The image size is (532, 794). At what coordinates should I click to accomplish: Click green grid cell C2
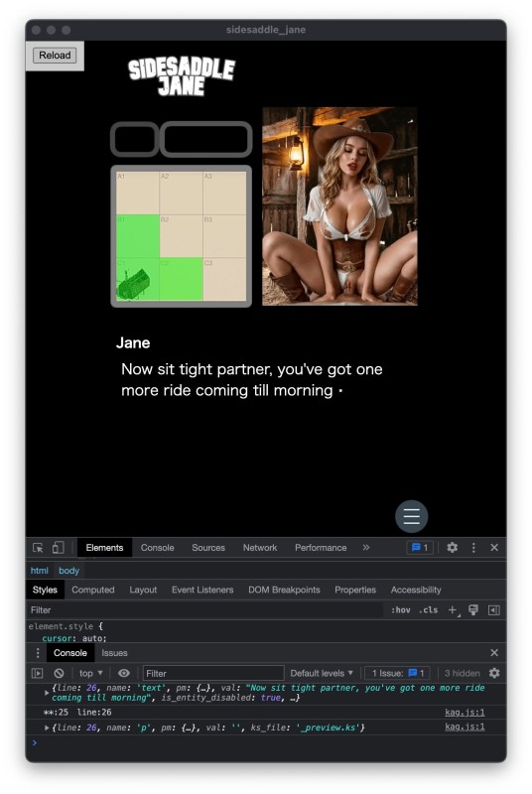[182, 280]
